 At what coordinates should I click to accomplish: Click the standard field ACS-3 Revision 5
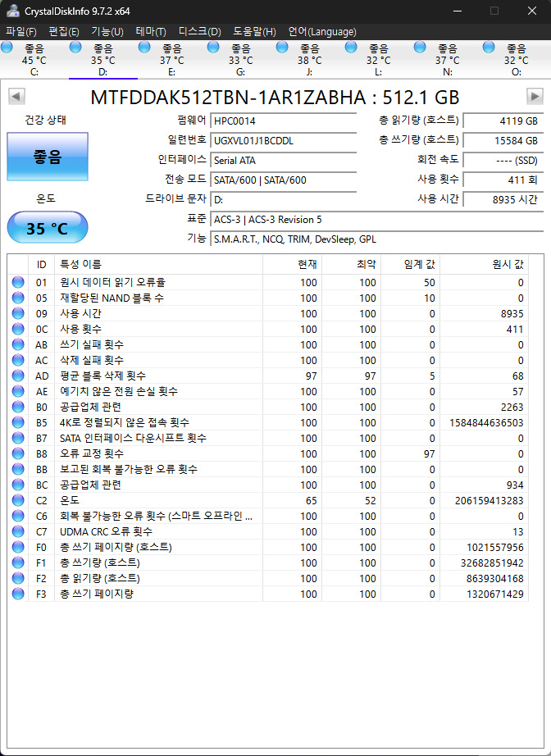(x=377, y=220)
